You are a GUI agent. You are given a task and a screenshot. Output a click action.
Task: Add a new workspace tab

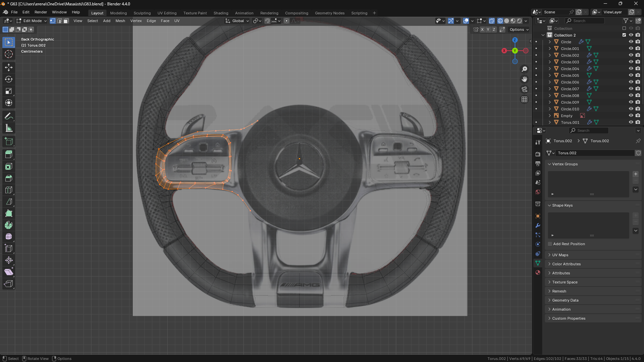[x=374, y=13]
